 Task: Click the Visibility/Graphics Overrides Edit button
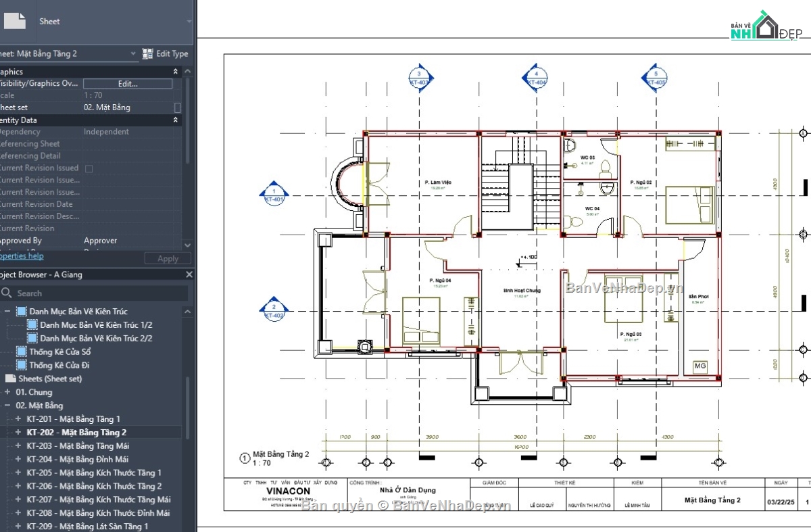click(128, 84)
